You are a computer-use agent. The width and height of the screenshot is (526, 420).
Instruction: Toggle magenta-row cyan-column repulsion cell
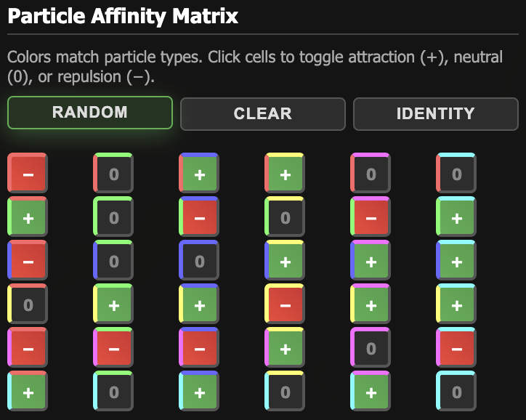(x=456, y=348)
